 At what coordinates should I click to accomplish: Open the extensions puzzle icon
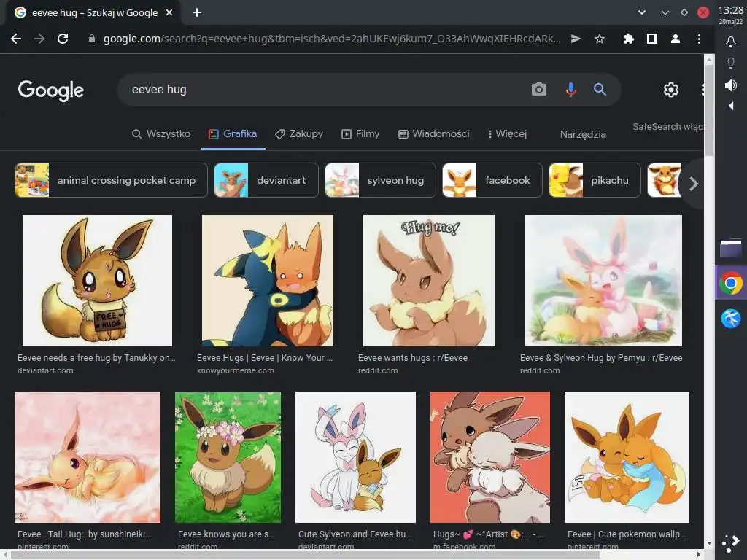click(628, 39)
